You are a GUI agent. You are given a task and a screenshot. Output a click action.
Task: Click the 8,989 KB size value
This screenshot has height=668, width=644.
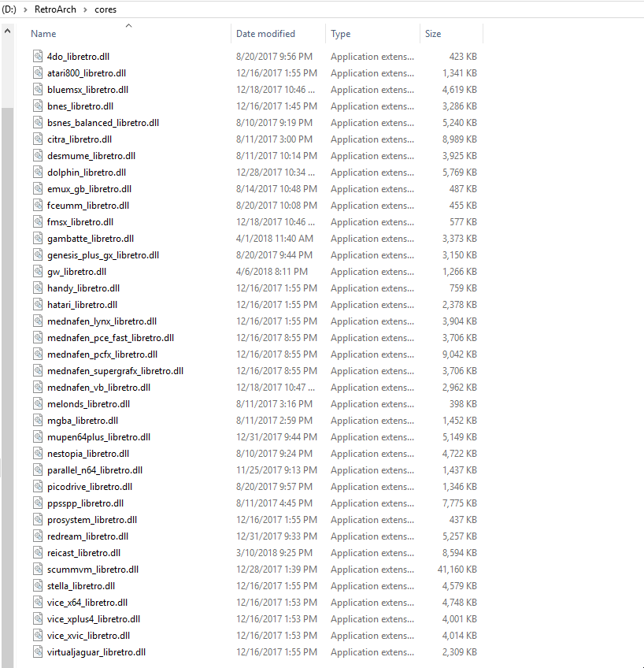(x=459, y=139)
